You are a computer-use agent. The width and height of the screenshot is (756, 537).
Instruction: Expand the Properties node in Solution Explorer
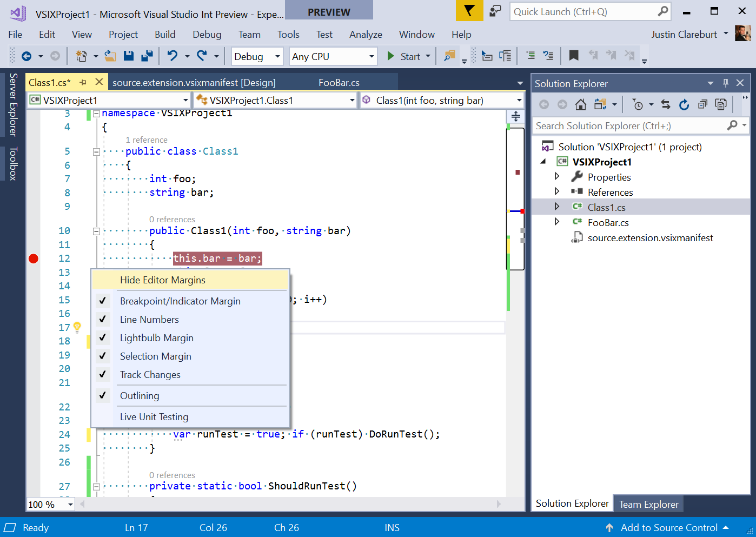556,176
